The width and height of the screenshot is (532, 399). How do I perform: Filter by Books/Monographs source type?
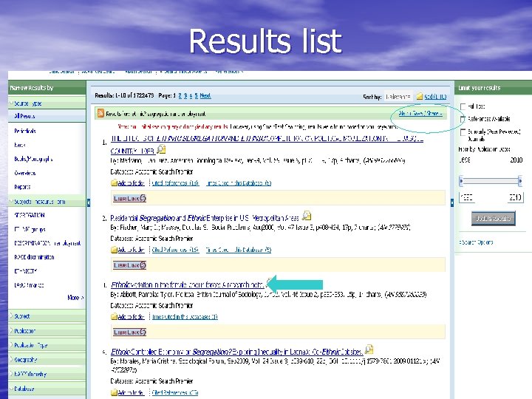(33, 159)
